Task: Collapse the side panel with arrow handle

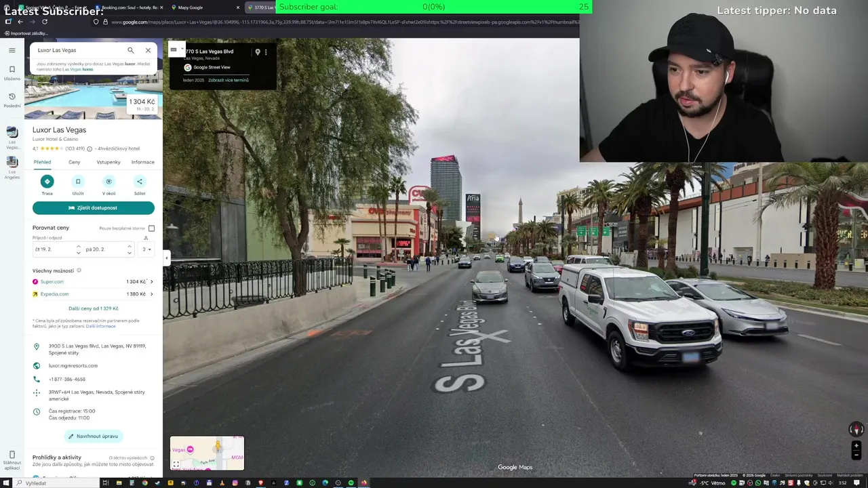Action: [x=166, y=258]
